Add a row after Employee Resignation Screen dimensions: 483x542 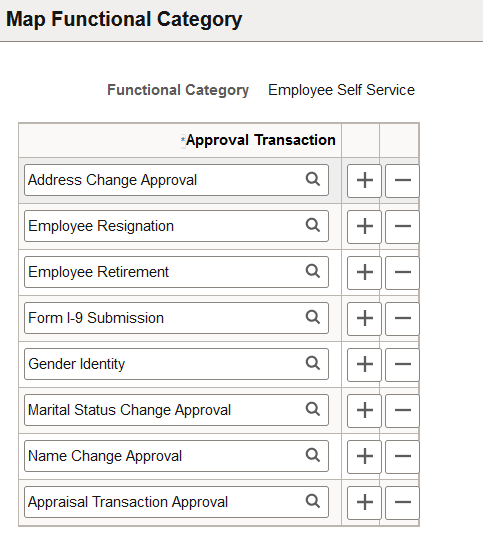[x=364, y=227]
